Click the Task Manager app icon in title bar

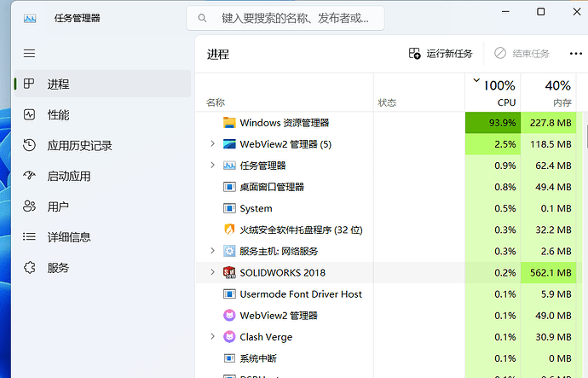[30, 19]
